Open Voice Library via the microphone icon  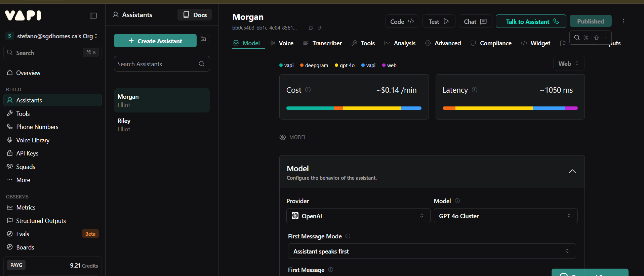click(x=10, y=140)
